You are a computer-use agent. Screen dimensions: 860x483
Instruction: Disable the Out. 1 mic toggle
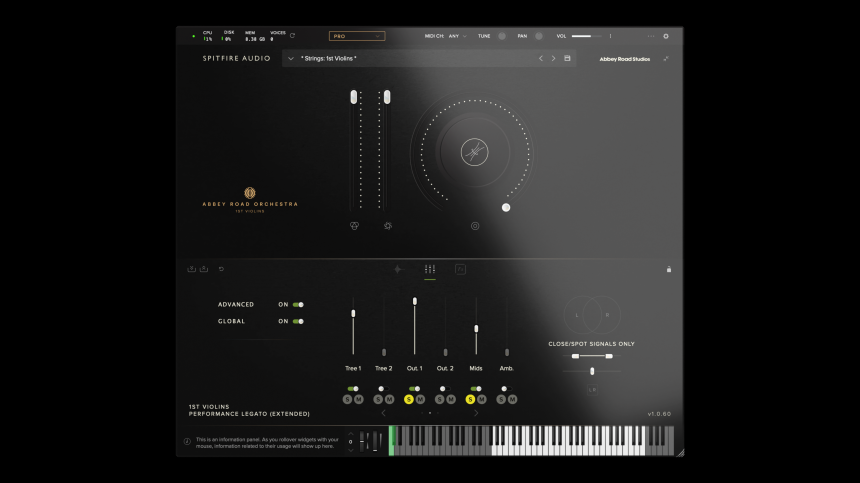coord(415,389)
